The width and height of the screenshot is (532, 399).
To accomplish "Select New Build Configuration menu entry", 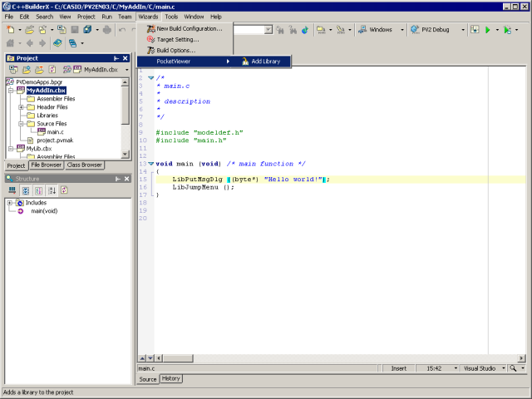I will click(x=185, y=29).
